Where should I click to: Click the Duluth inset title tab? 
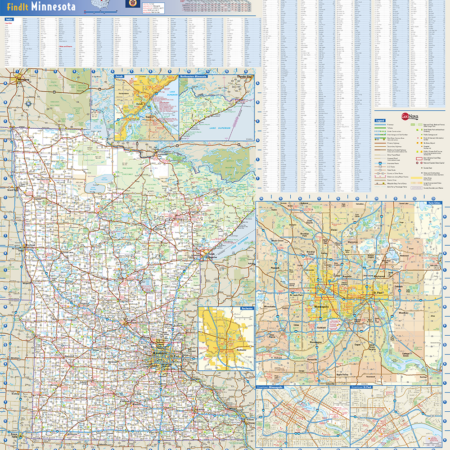(x=119, y=76)
